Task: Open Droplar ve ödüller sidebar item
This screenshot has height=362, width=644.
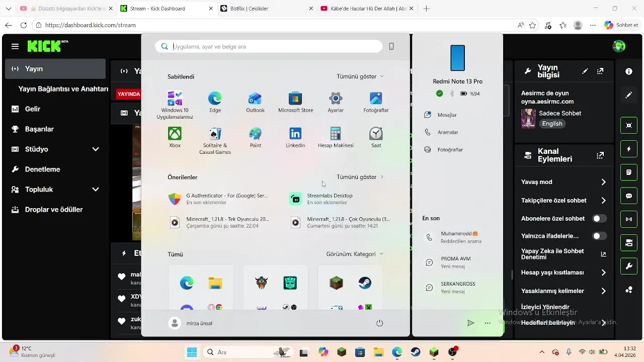Action: pyautogui.click(x=55, y=210)
